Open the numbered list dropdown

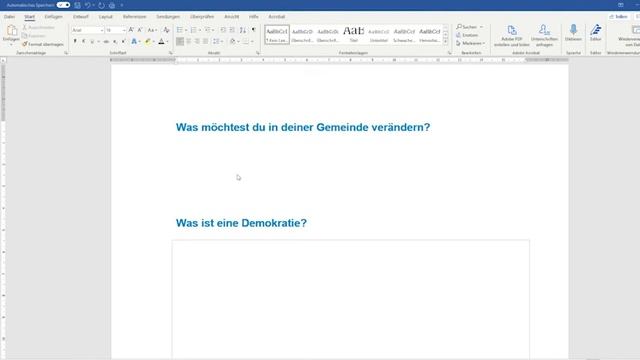[x=200, y=30]
